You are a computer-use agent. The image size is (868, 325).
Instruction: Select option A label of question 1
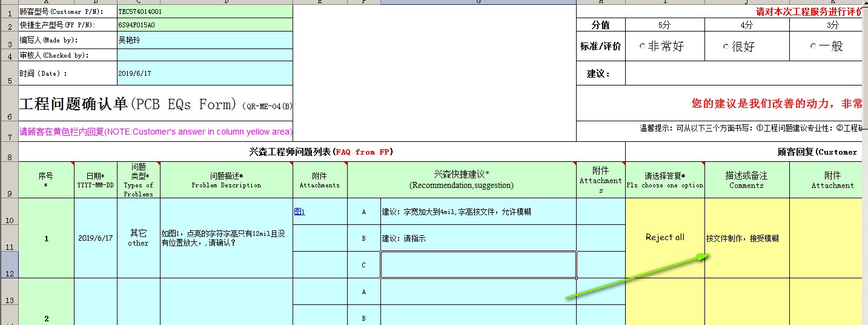click(x=363, y=212)
